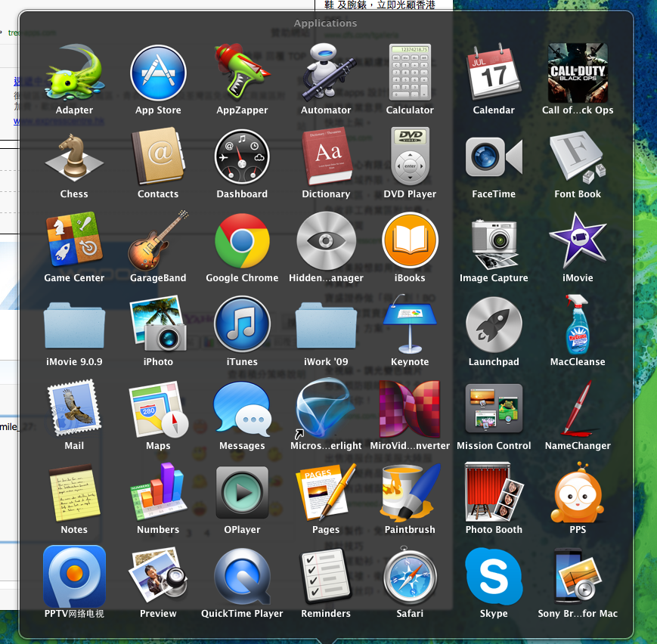Viewport: 657px width, 644px height.
Task: Launch Sony Bridge for Mac
Action: click(578, 576)
